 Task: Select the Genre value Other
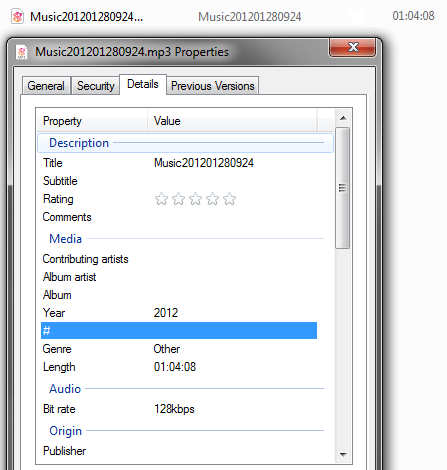coord(166,349)
